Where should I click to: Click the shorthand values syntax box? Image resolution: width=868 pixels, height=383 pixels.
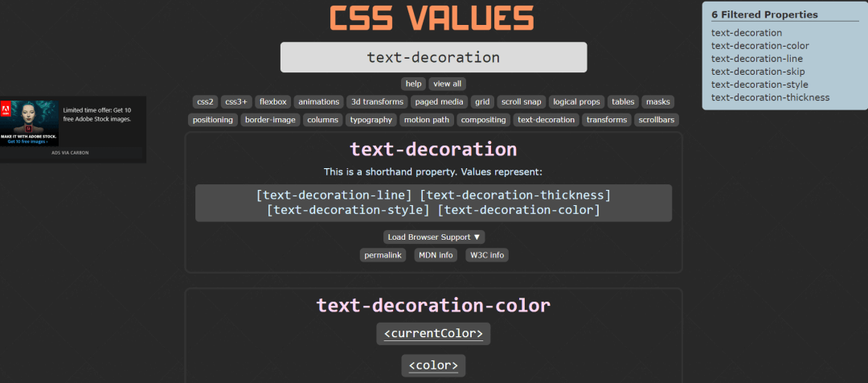[x=433, y=203]
